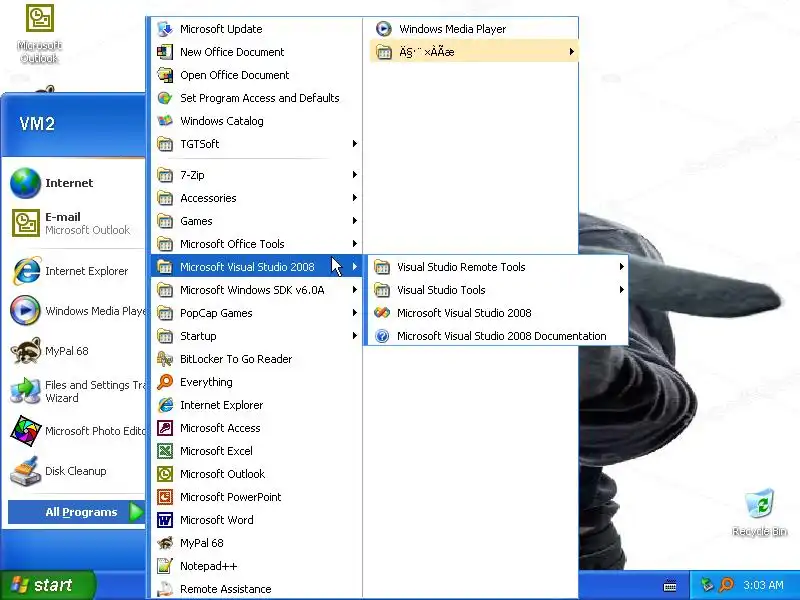Expand the Microsoft Windows SDK v6.0A arrow

click(355, 290)
